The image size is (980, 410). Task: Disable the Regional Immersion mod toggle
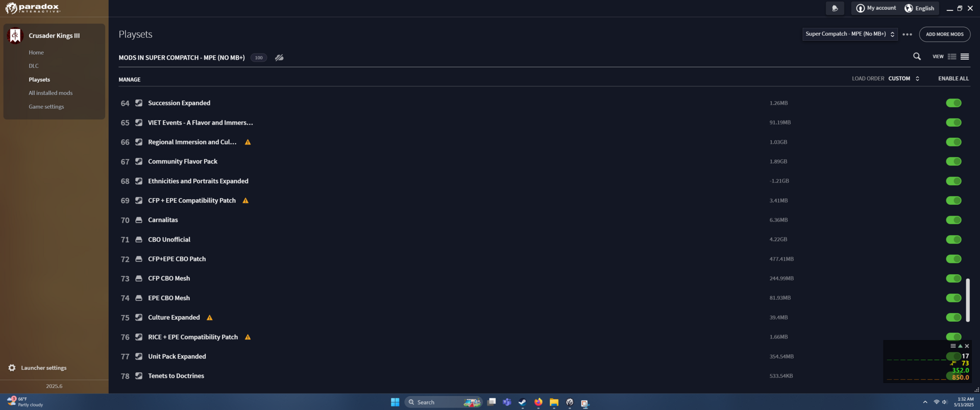tap(953, 142)
